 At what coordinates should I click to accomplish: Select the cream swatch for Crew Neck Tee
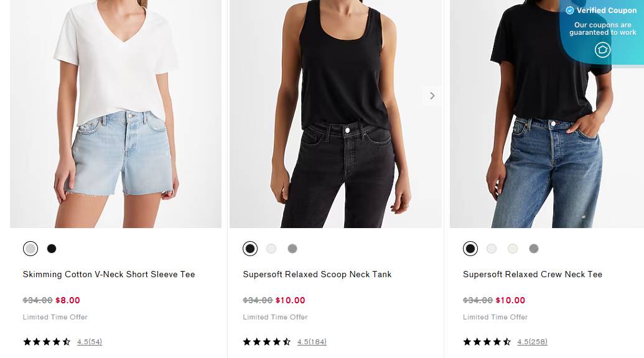[513, 248]
